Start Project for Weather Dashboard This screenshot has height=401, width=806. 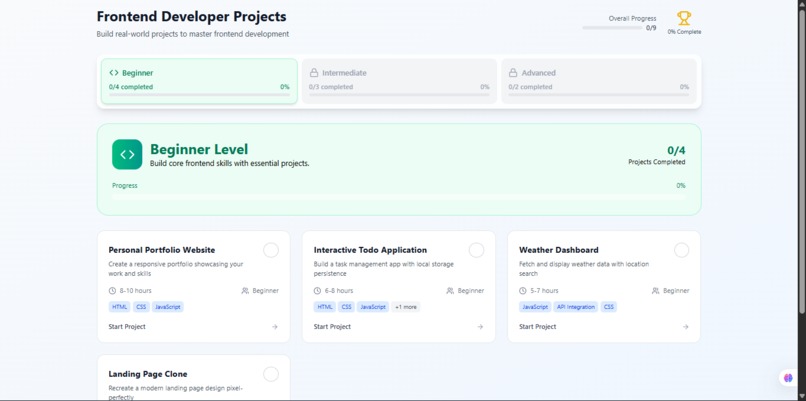point(538,327)
